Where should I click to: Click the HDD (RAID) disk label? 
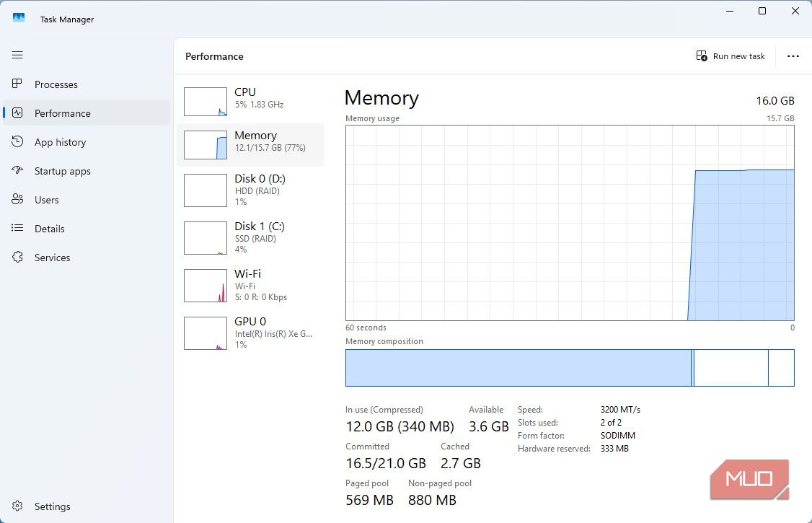point(257,190)
